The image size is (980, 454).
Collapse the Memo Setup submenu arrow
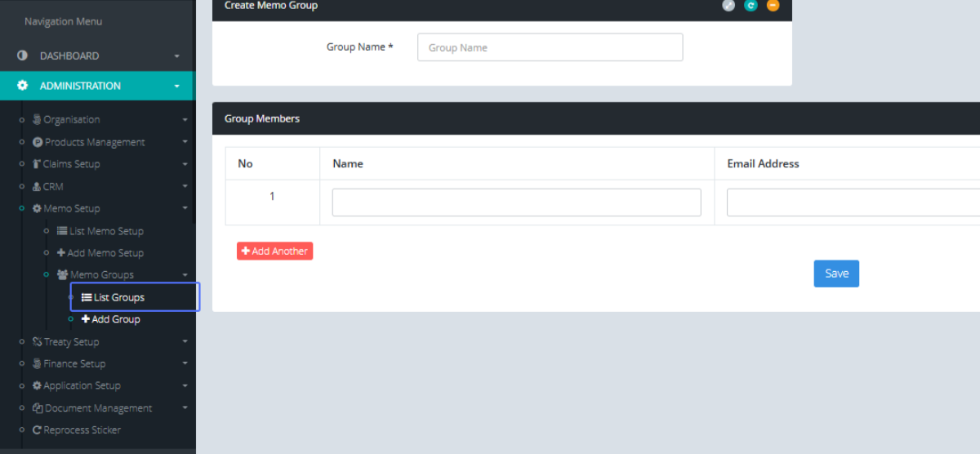pos(185,209)
